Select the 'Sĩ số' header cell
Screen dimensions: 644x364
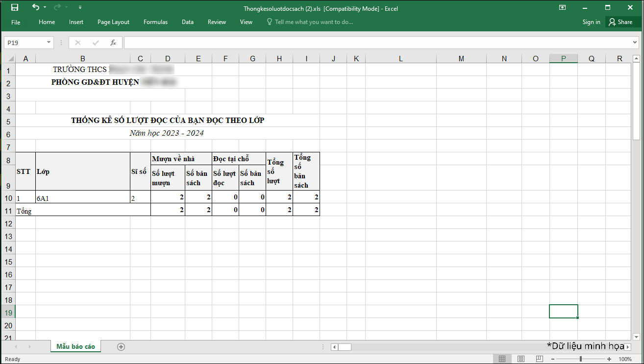140,171
